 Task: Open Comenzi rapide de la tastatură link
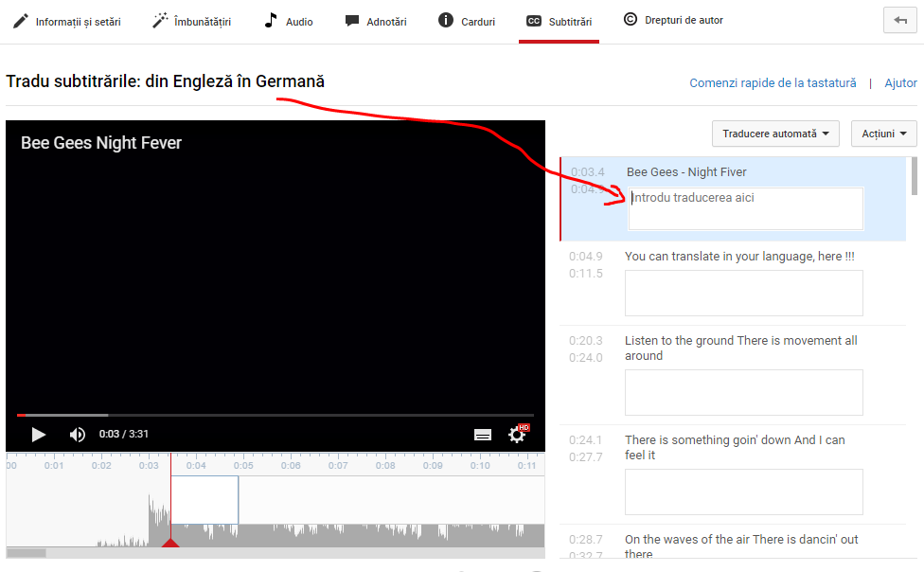773,83
